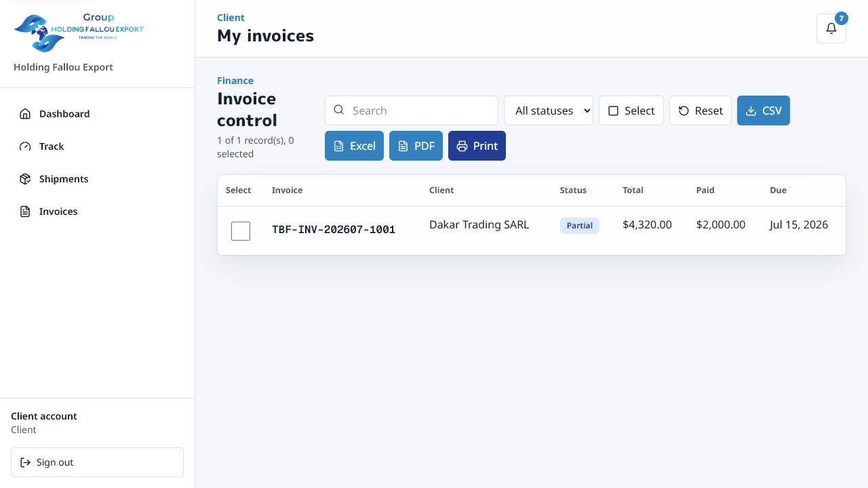
Task: Click inside the invoice Search field
Action: [x=412, y=110]
